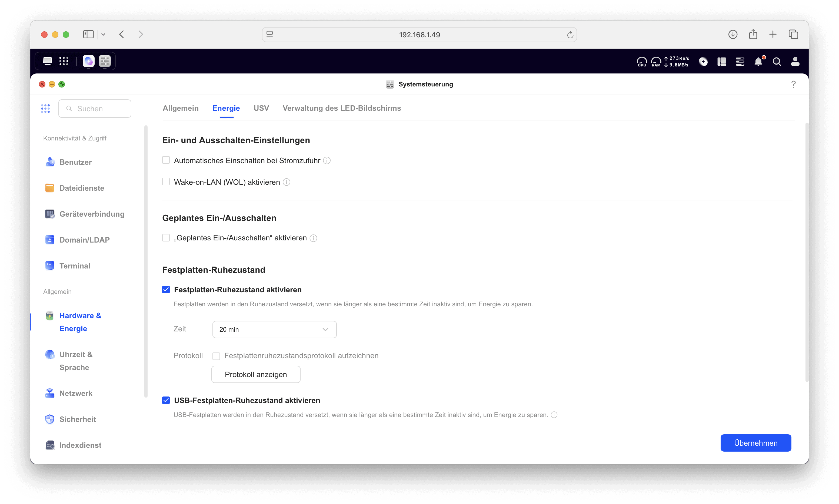Open Terminal settings in sidebar
The image size is (839, 504).
tap(75, 266)
